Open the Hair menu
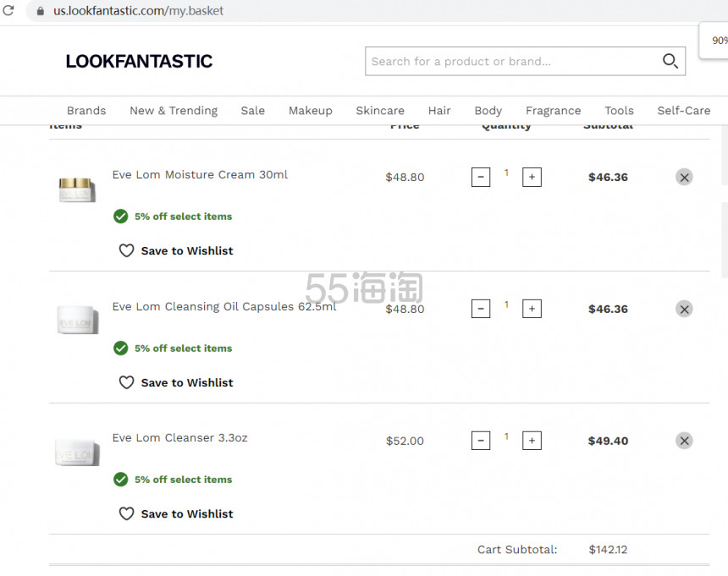This screenshot has height=576, width=728. 439,111
